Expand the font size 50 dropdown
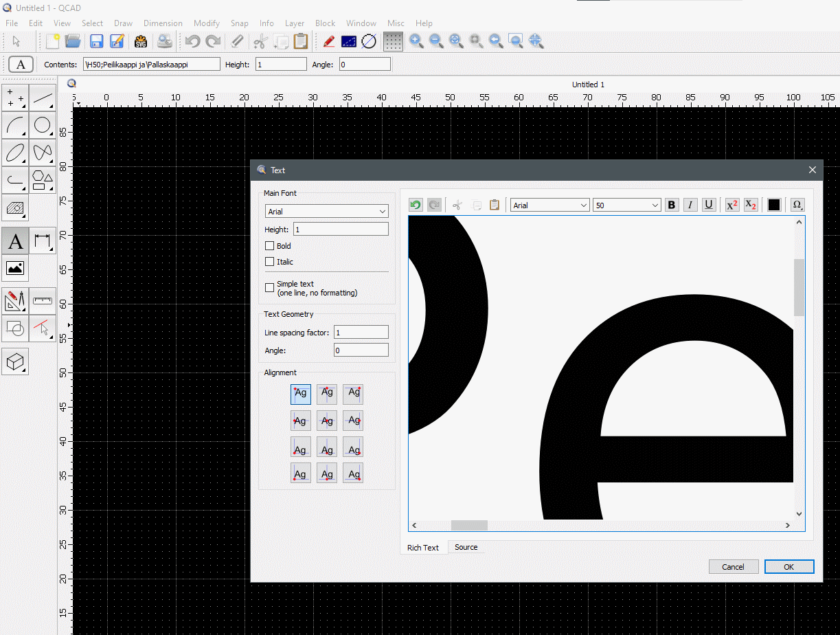 pyautogui.click(x=626, y=205)
